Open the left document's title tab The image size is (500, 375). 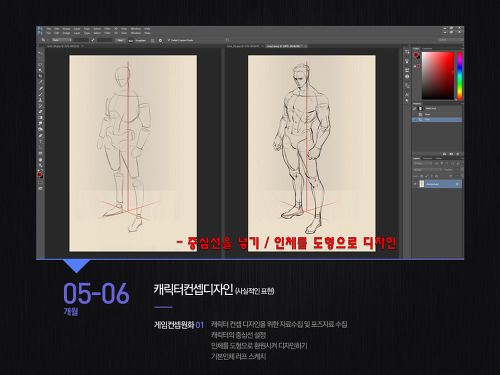click(x=63, y=46)
